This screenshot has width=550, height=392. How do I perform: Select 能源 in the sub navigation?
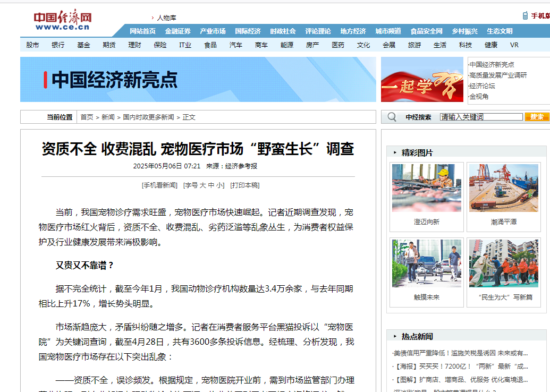pyautogui.click(x=287, y=45)
